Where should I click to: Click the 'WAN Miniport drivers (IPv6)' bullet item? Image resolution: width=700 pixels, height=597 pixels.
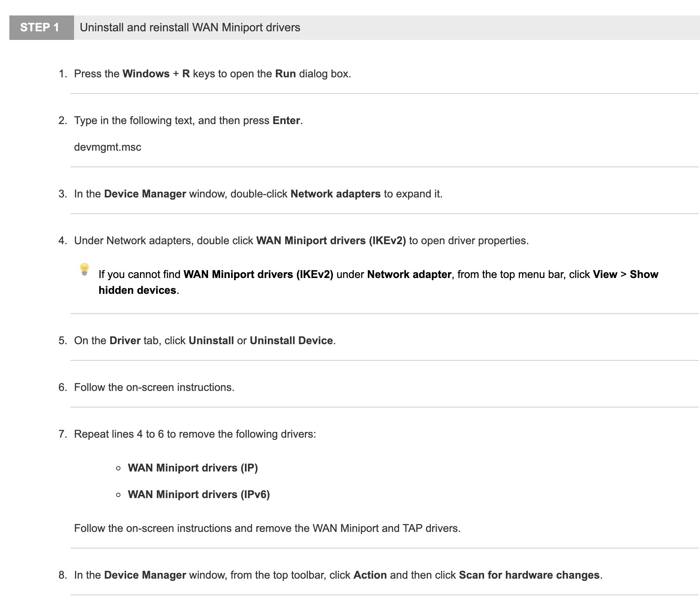[199, 495]
